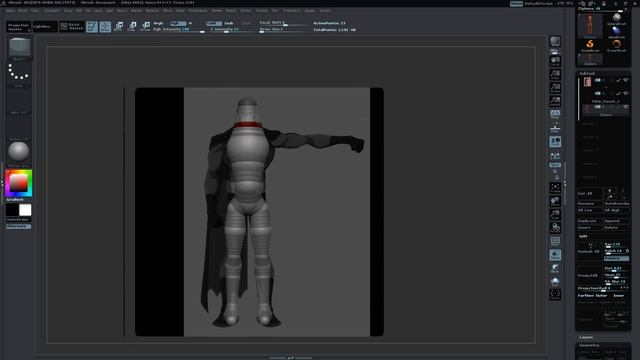Toggle the Transp transparency icon
Screen dimensions: 640x360
click(555, 255)
